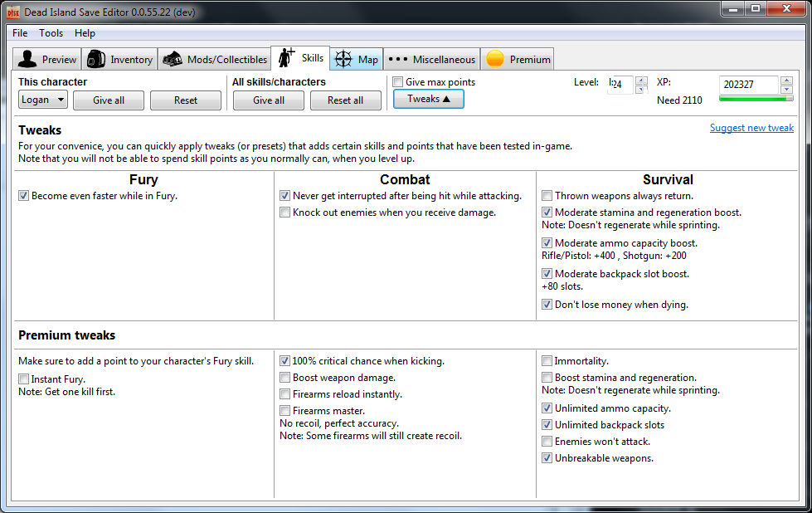The height and width of the screenshot is (513, 812).
Task: Click the Inventory backpack icon
Action: (96, 59)
